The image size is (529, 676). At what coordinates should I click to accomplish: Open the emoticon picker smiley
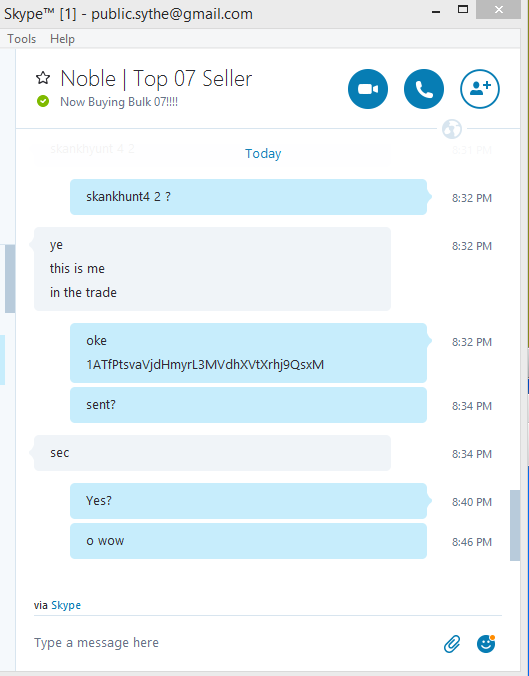click(x=486, y=644)
